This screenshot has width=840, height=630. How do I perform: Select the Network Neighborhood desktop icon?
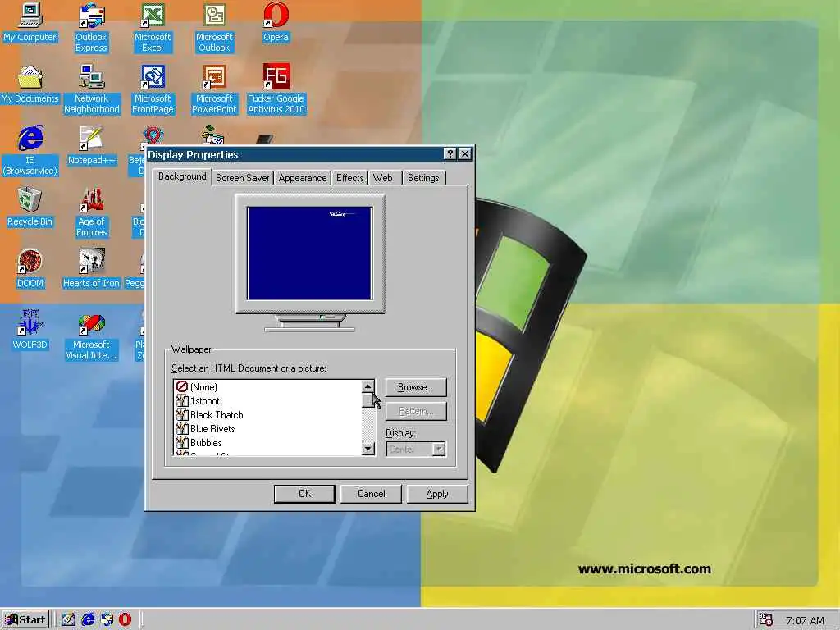point(91,89)
